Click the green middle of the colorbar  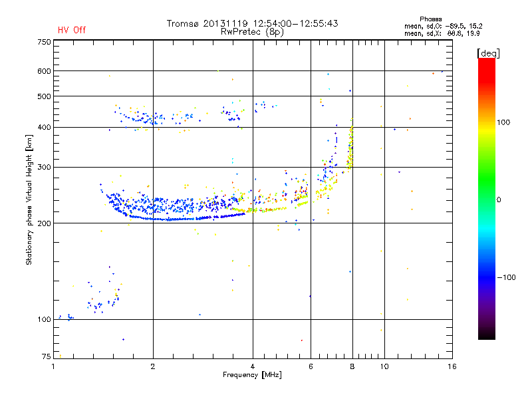[x=487, y=180]
